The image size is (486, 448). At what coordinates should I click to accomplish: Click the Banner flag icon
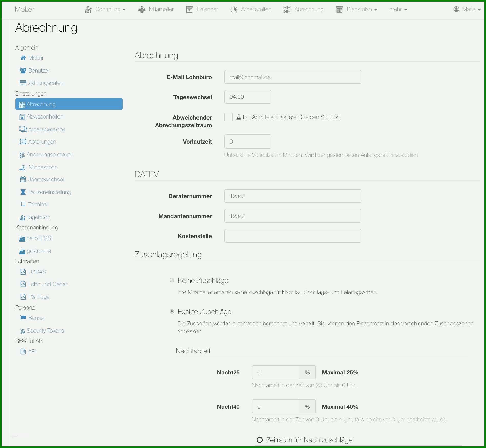(23, 317)
